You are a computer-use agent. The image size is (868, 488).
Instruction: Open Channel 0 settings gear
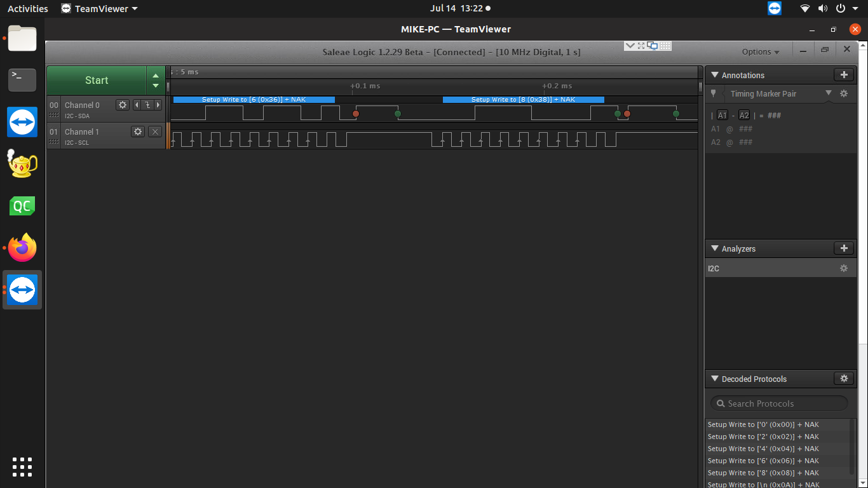123,105
